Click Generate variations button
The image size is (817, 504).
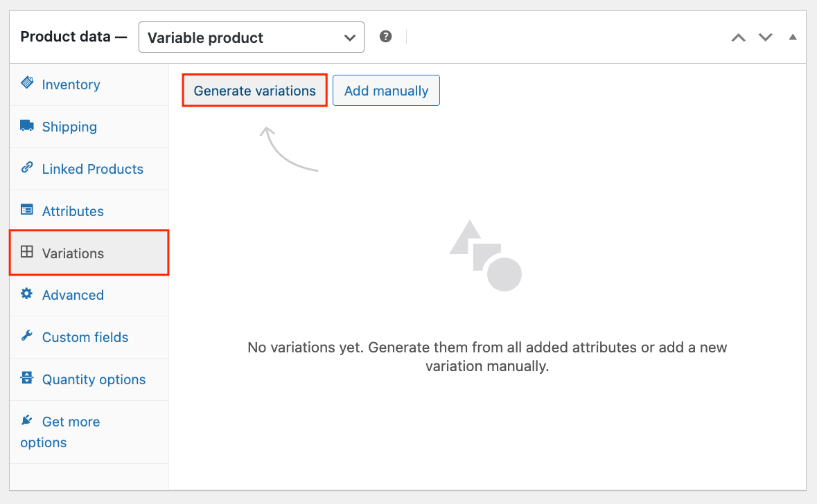[x=255, y=91]
